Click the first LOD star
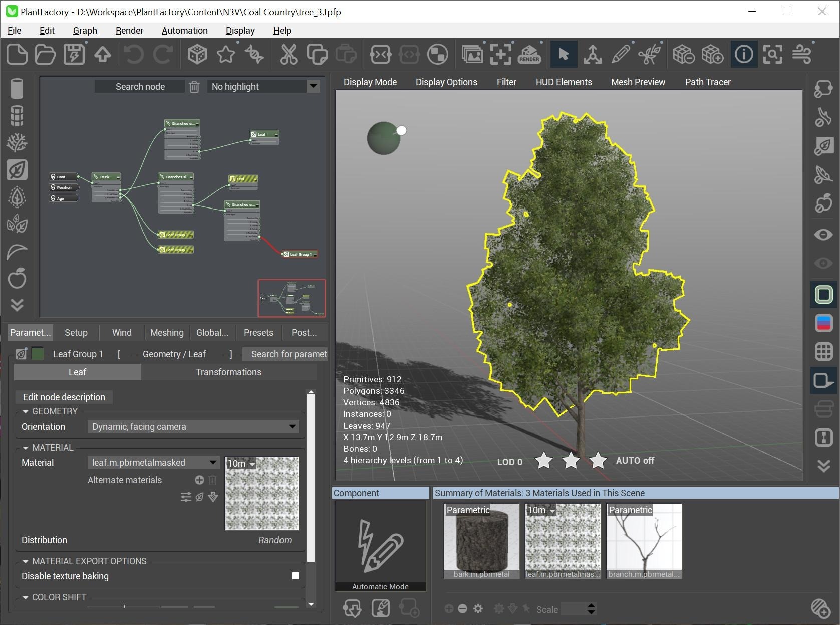The height and width of the screenshot is (625, 840). [544, 461]
